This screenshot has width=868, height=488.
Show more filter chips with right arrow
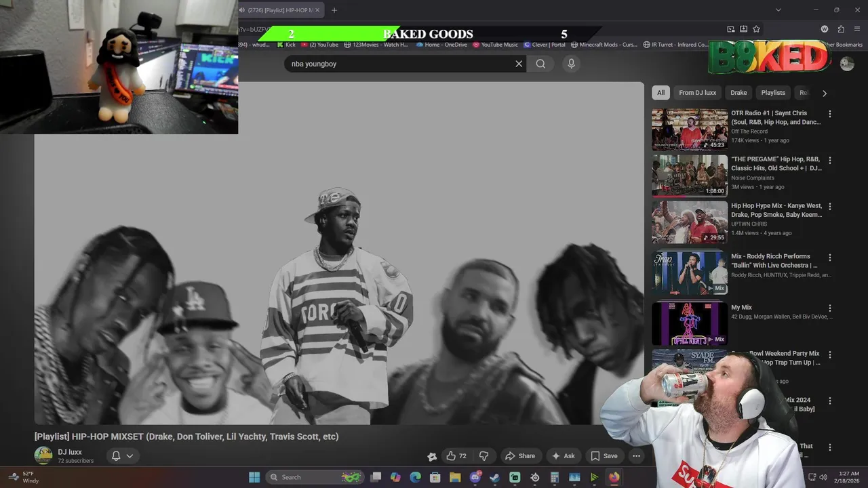click(825, 93)
